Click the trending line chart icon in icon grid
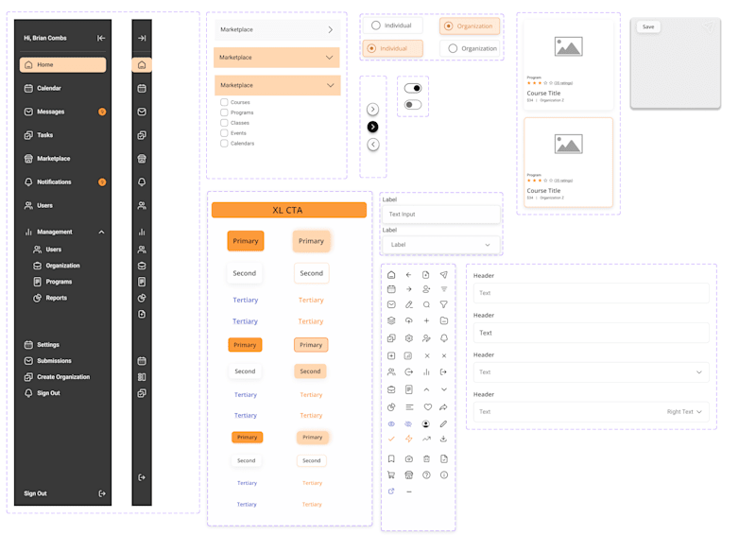This screenshot has height=535, width=756. pos(426,439)
